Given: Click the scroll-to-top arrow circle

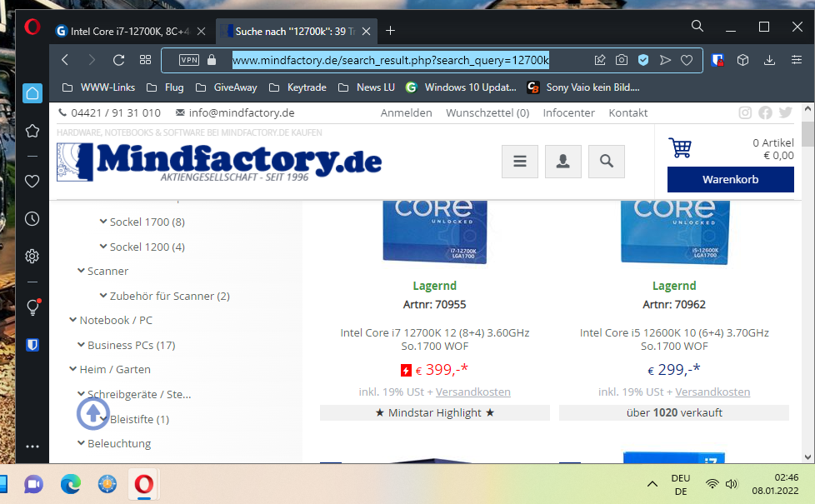Looking at the screenshot, I should pos(93,413).
